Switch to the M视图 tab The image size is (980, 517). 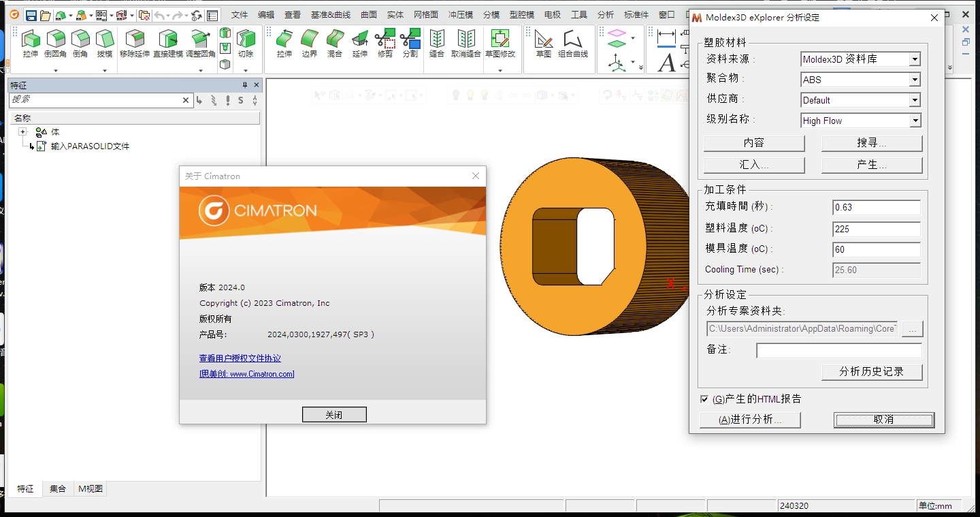pyautogui.click(x=91, y=488)
